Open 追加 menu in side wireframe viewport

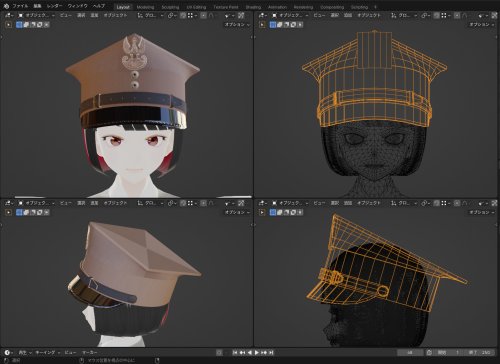[x=348, y=203]
